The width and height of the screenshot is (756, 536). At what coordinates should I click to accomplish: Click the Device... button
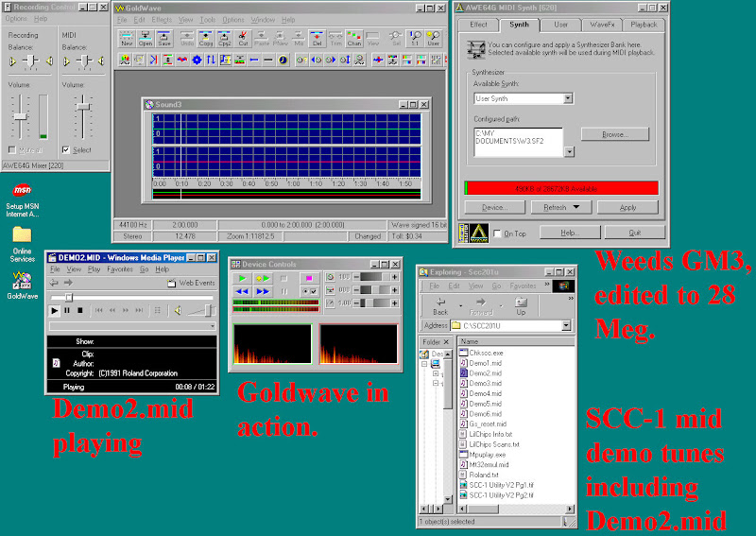click(494, 207)
